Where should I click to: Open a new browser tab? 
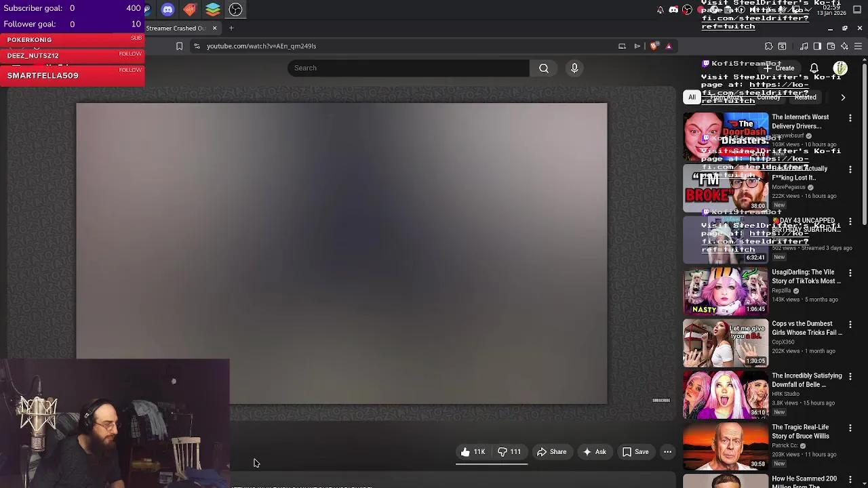tap(231, 28)
